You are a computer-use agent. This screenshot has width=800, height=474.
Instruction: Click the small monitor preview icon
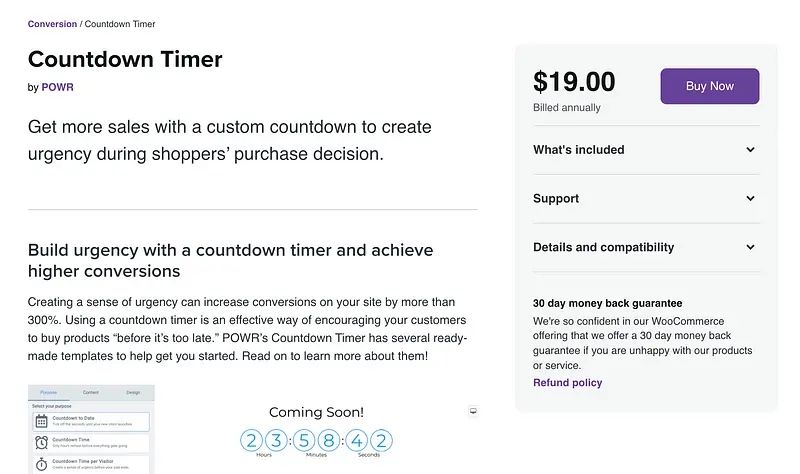point(472,411)
